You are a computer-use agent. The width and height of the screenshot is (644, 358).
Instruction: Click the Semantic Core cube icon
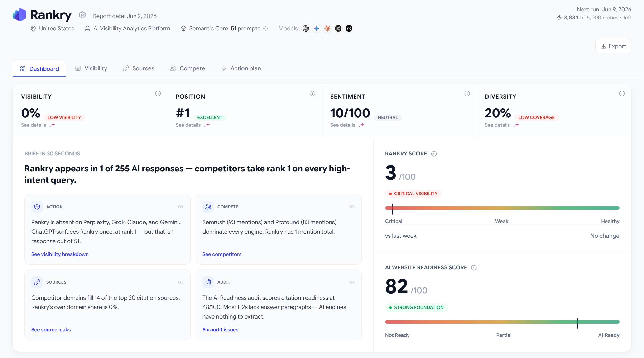pyautogui.click(x=183, y=29)
